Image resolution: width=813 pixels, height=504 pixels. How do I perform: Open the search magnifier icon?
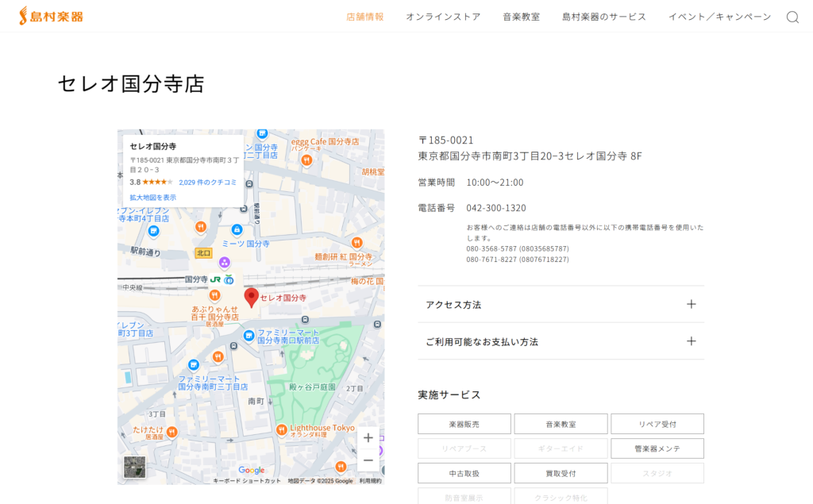tap(792, 17)
